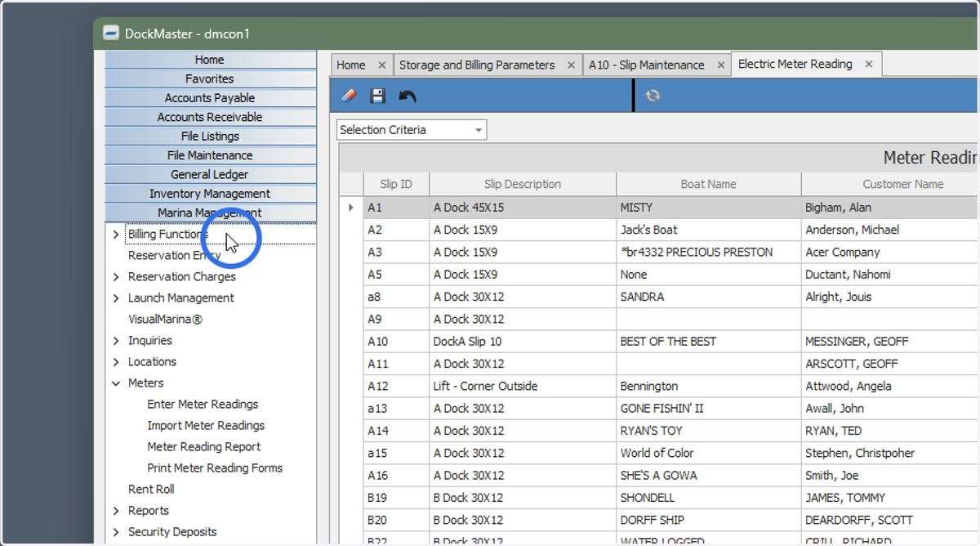The image size is (980, 546).
Task: Select customer JAMES, TOMMY
Action: click(x=890, y=498)
